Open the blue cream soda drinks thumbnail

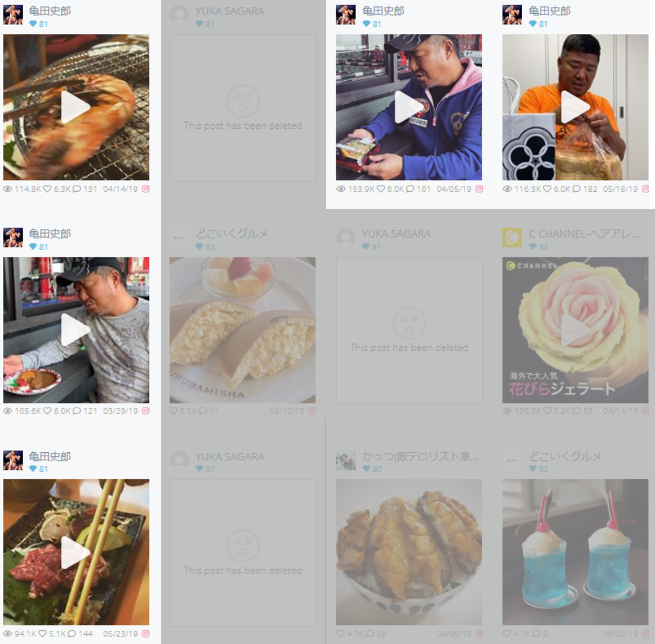575,552
